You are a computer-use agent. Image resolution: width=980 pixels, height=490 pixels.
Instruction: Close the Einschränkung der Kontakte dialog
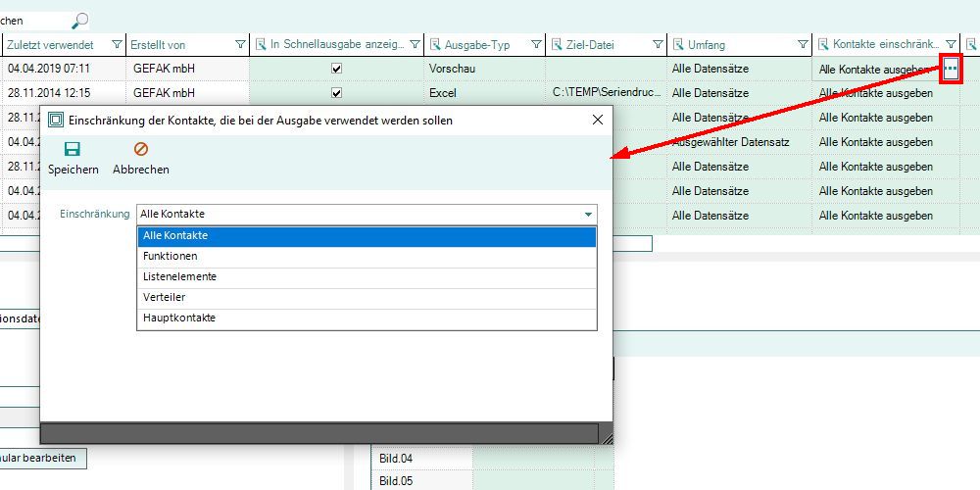(598, 120)
